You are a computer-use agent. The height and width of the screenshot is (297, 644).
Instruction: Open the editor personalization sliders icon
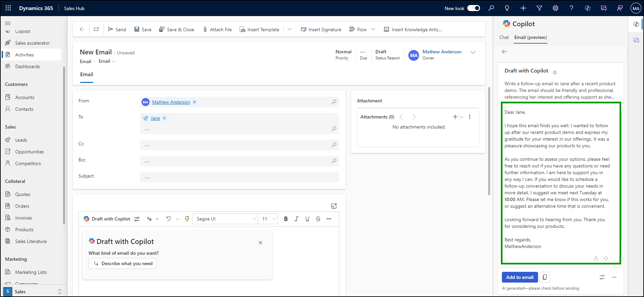coord(137,219)
